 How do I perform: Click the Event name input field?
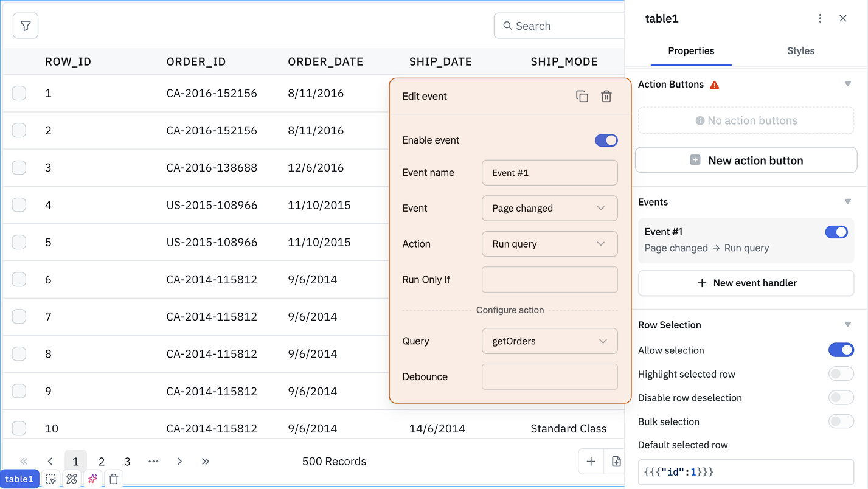pyautogui.click(x=550, y=173)
